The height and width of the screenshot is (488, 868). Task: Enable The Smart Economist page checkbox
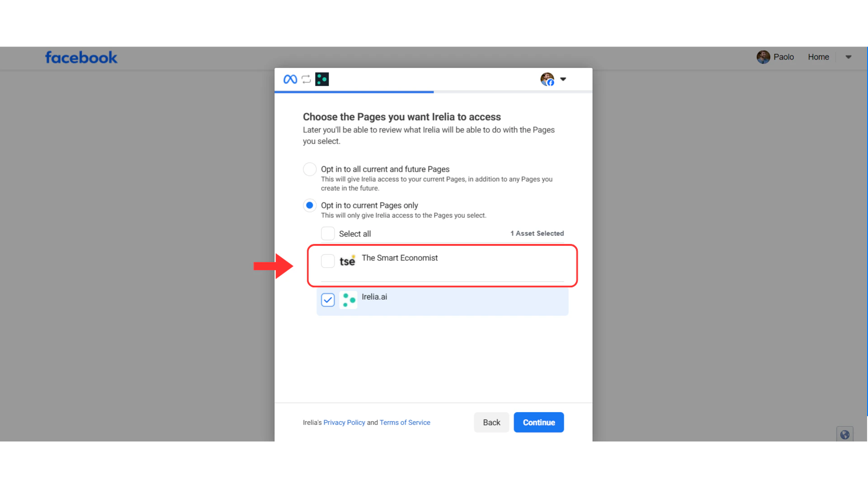pyautogui.click(x=327, y=261)
